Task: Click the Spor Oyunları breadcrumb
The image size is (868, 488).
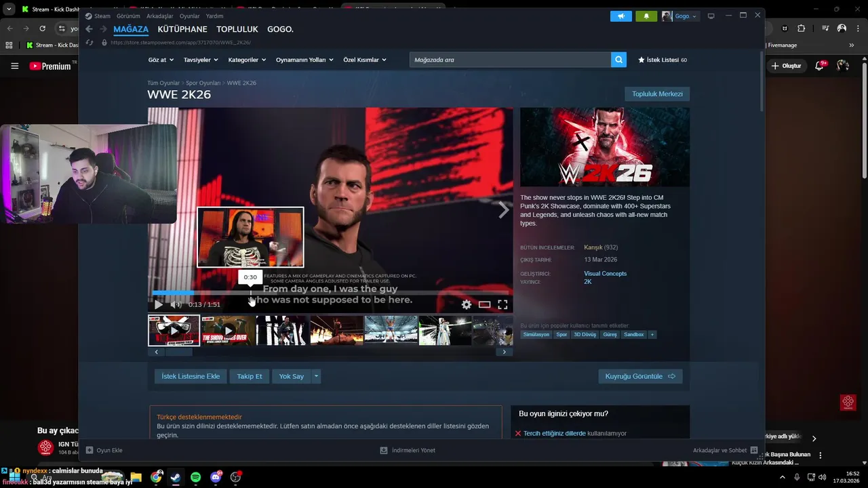Action: click(x=203, y=83)
